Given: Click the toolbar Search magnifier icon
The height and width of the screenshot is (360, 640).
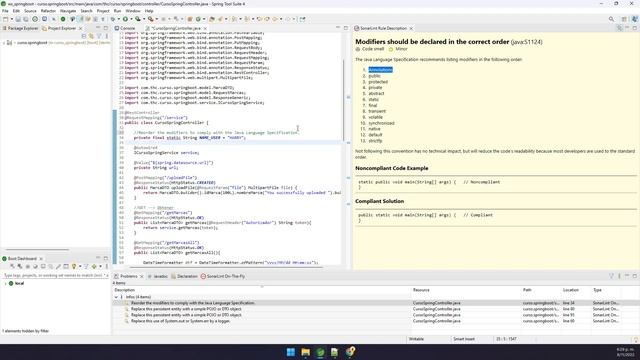Looking at the screenshot, I should (x=611, y=19).
